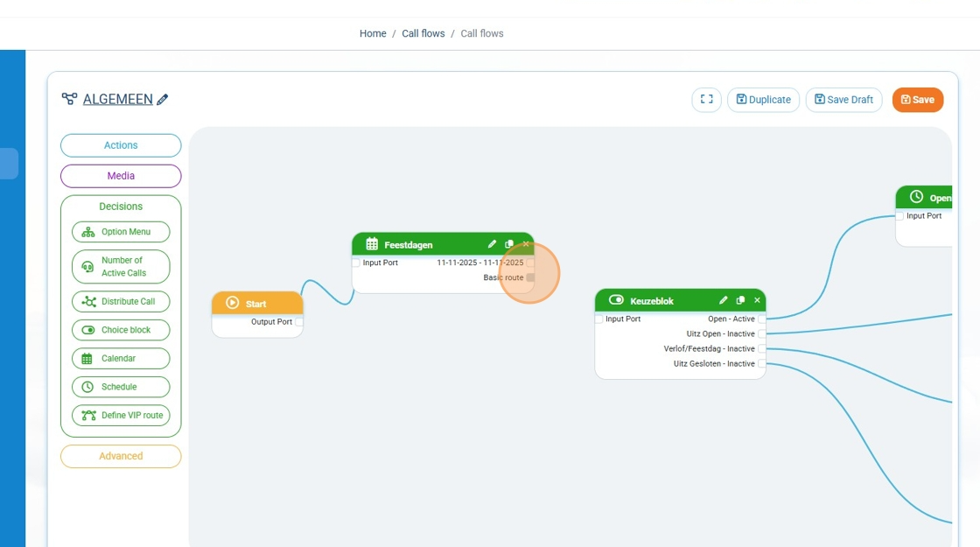The width and height of the screenshot is (980, 547).
Task: Toggle fullscreen view of the flow canvas
Action: click(706, 100)
